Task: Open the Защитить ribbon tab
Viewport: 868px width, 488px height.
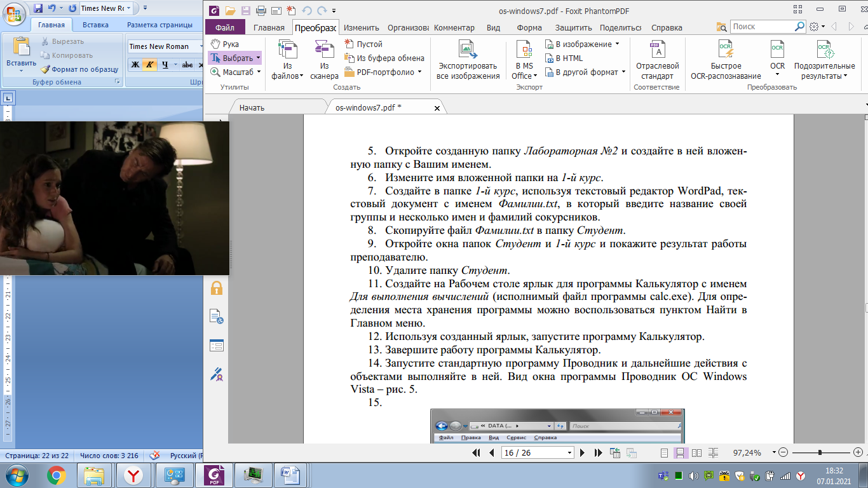Action: (573, 27)
